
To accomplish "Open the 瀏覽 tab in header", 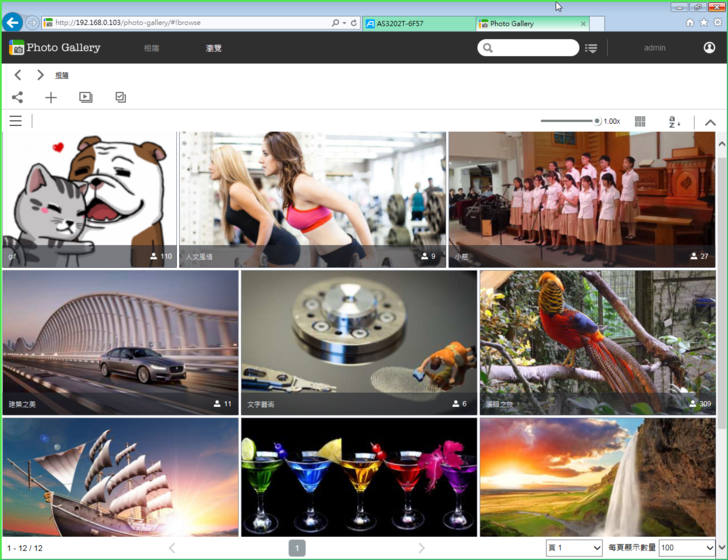I will [214, 48].
